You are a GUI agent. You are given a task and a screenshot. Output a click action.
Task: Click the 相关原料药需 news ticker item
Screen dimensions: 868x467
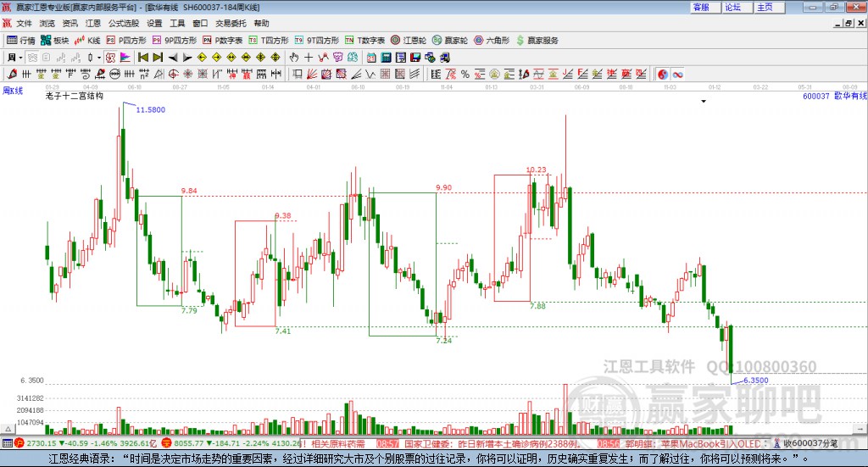point(338,444)
